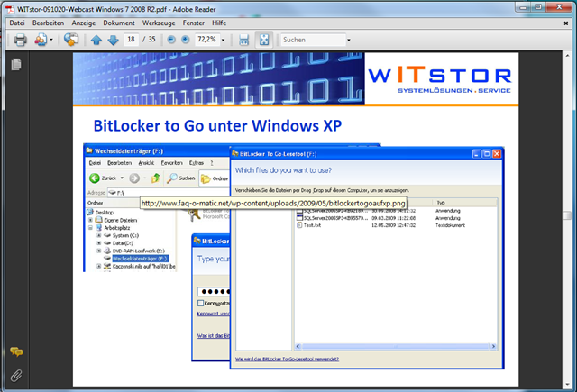This screenshot has height=392, width=577.
Task: Open the Dokument menu
Action: coord(119,23)
